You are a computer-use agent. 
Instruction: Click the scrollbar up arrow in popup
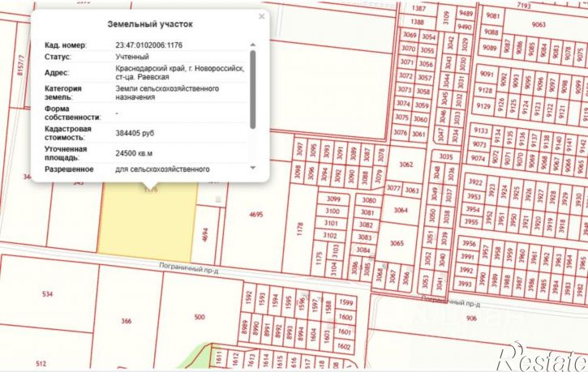[x=252, y=43]
